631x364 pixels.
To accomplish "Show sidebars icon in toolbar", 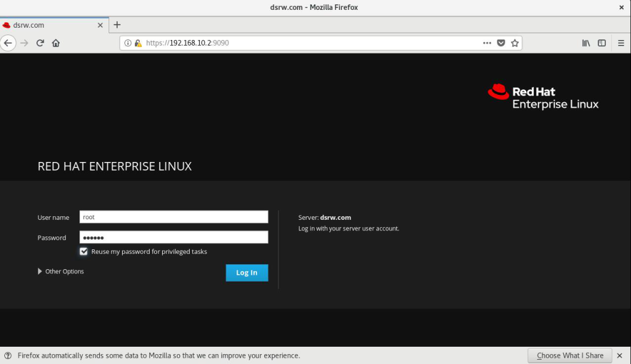I will (x=601, y=43).
